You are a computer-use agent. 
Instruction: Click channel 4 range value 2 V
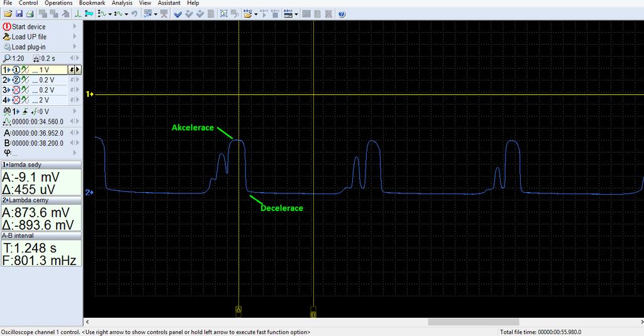pos(44,100)
